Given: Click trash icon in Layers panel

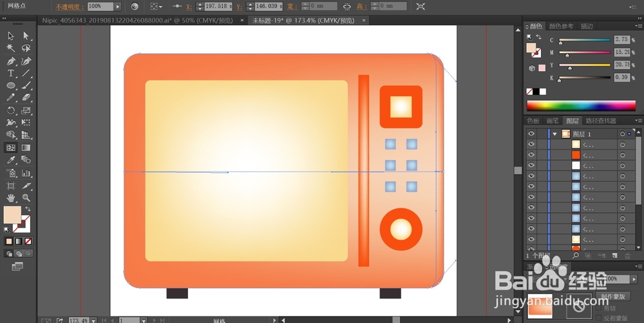Looking at the screenshot, I should [627, 255].
